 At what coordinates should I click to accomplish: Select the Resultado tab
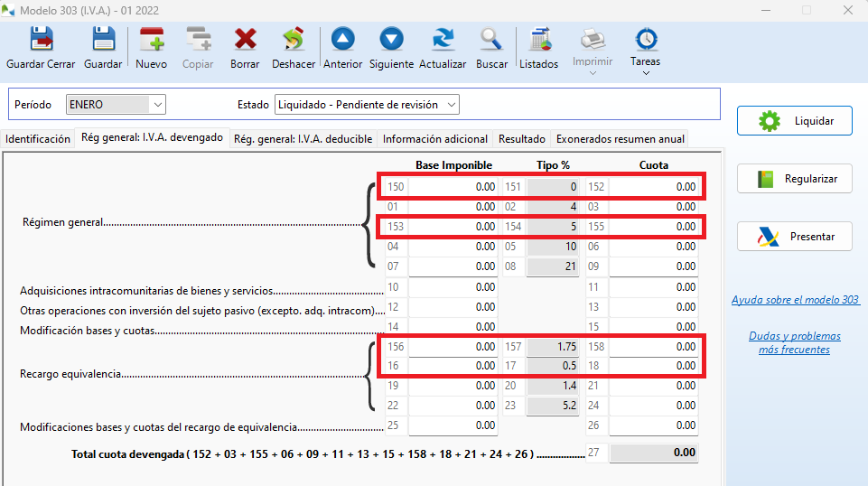tap(521, 139)
